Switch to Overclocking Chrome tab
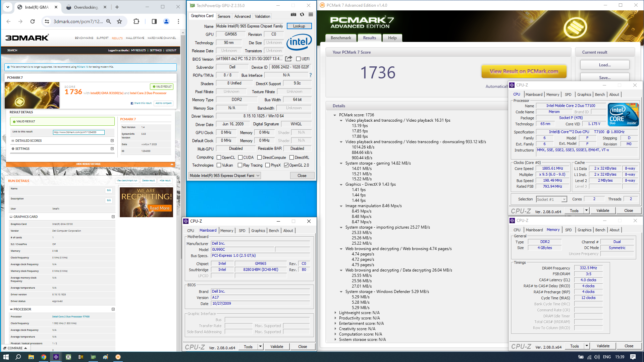 [x=86, y=7]
